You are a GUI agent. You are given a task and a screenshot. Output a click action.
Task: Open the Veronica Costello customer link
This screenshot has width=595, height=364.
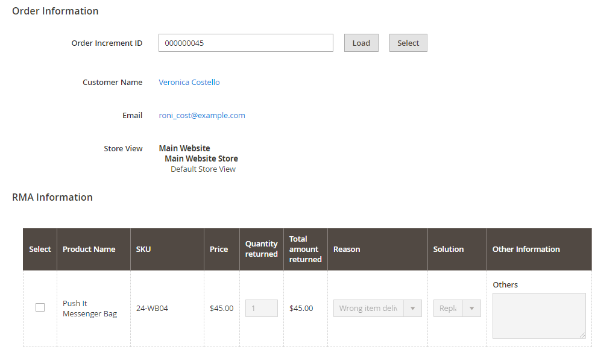coord(189,83)
